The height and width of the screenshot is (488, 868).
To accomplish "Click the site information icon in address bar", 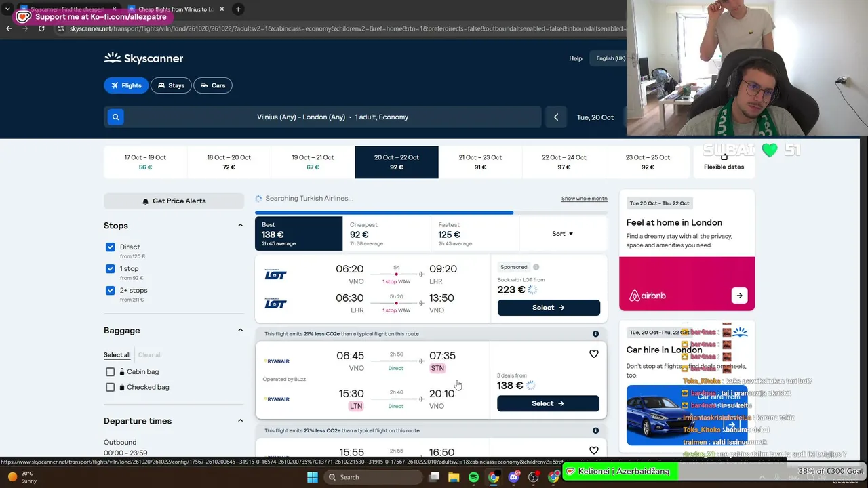I will pyautogui.click(x=61, y=28).
